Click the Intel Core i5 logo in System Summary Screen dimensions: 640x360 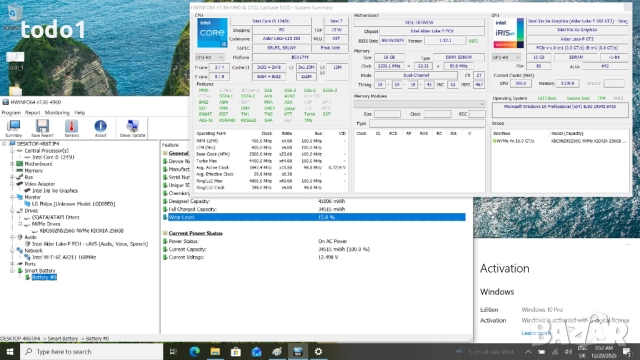(212, 33)
